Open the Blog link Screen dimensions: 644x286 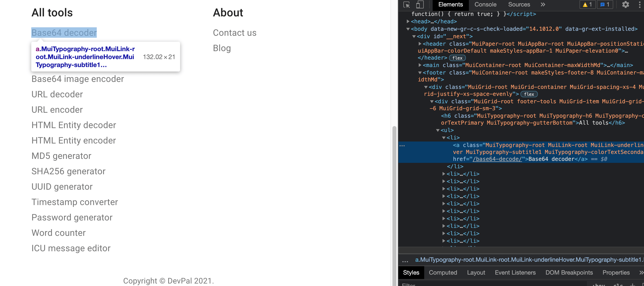click(222, 48)
